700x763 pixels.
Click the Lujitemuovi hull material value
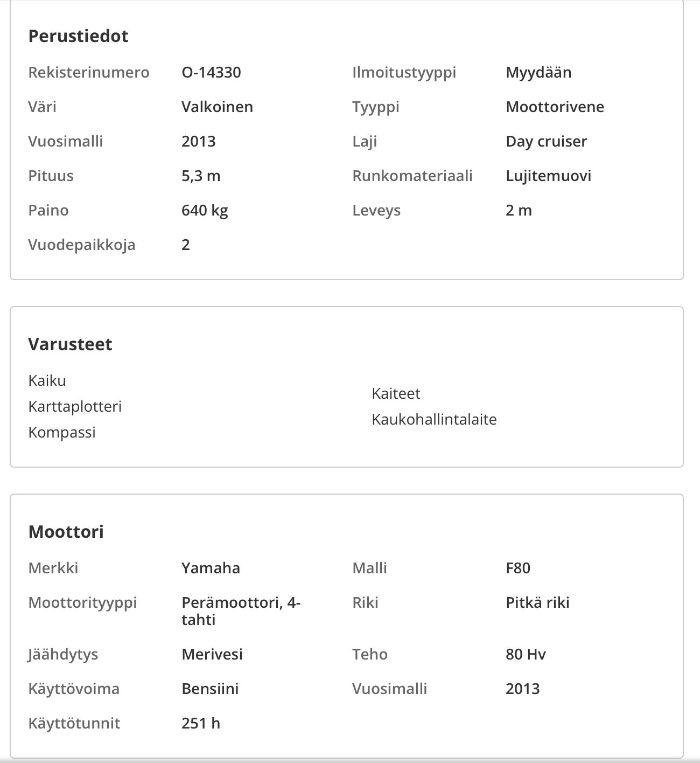pyautogui.click(x=548, y=176)
